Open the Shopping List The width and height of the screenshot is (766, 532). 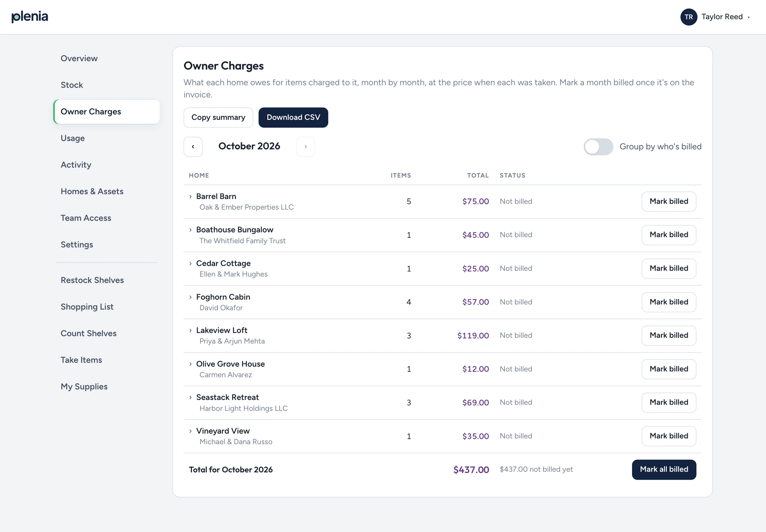click(107, 307)
